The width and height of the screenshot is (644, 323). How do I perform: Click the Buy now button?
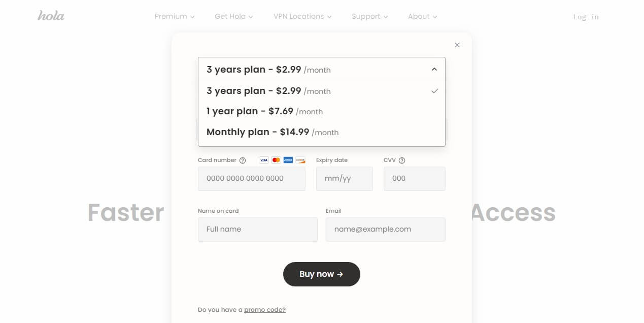click(321, 274)
